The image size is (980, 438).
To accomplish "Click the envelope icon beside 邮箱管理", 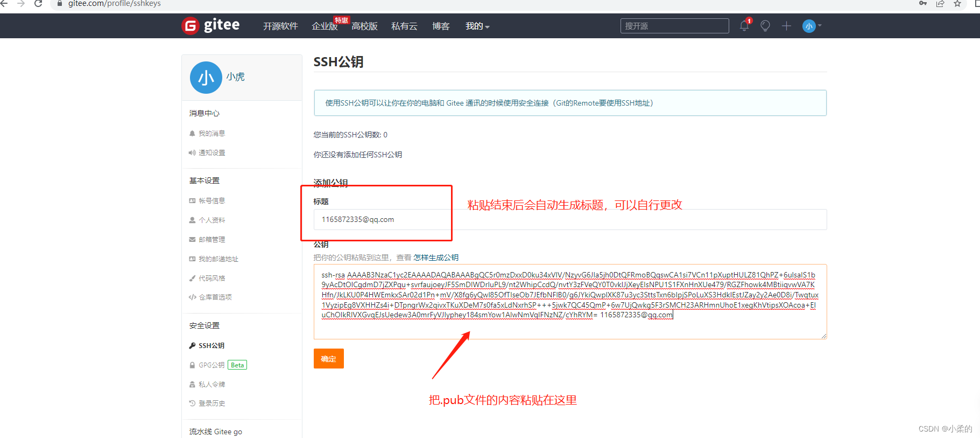I will (x=192, y=239).
